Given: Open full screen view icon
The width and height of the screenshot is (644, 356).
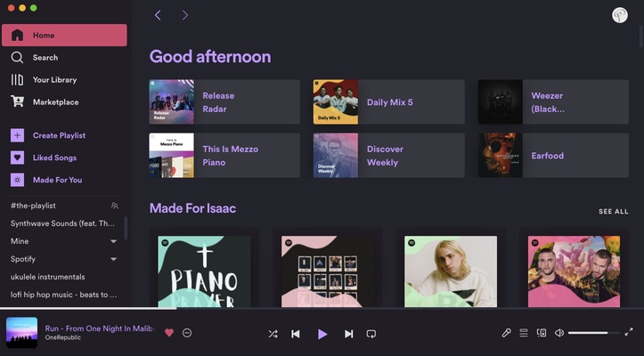Looking at the screenshot, I should 629,332.
